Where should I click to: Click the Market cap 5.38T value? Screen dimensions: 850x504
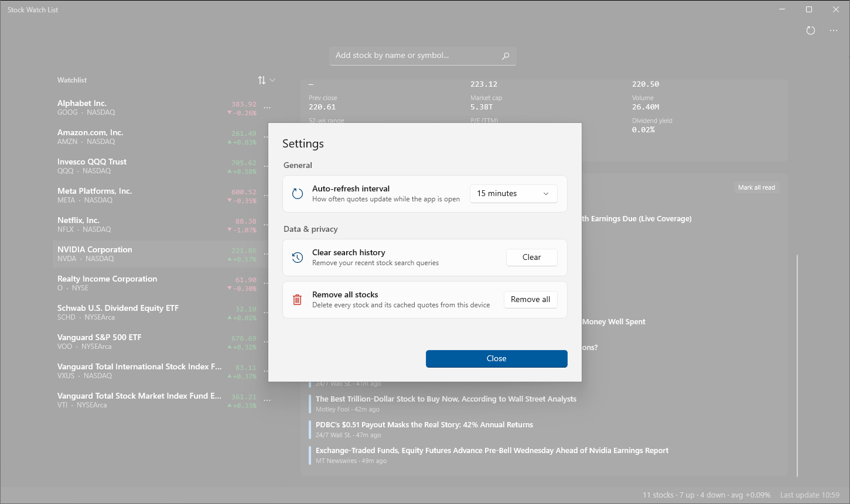(482, 107)
